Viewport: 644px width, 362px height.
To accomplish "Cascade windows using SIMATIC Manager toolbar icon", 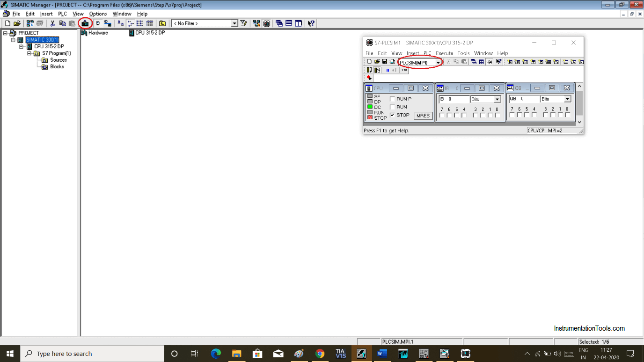I will 279,23.
